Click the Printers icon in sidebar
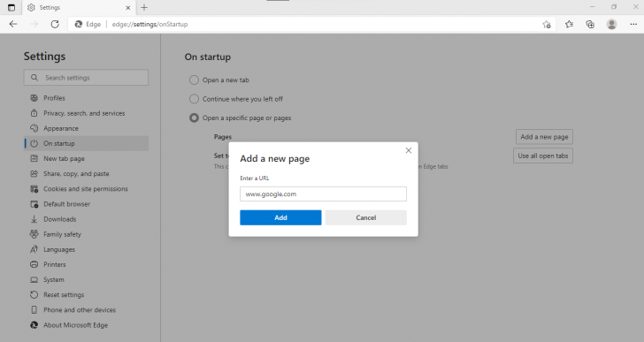This screenshot has height=342, width=644. coord(34,264)
